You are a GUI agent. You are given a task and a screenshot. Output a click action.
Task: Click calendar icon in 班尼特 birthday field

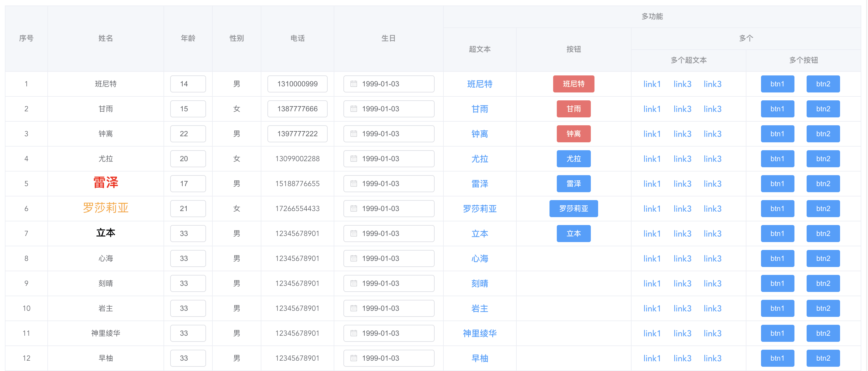pos(353,84)
